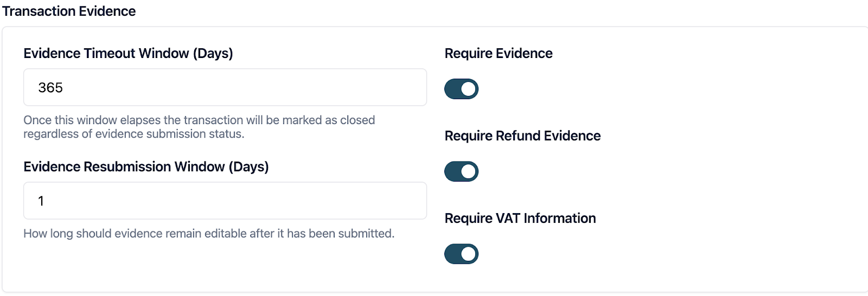
Task: Click the white knob on Require Evidence switch
Action: pyautogui.click(x=468, y=89)
